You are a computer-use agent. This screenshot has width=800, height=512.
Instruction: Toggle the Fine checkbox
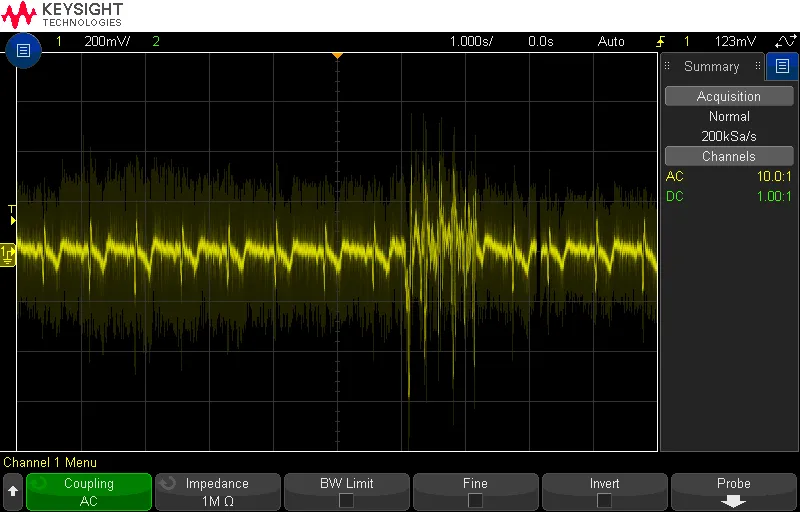point(475,501)
